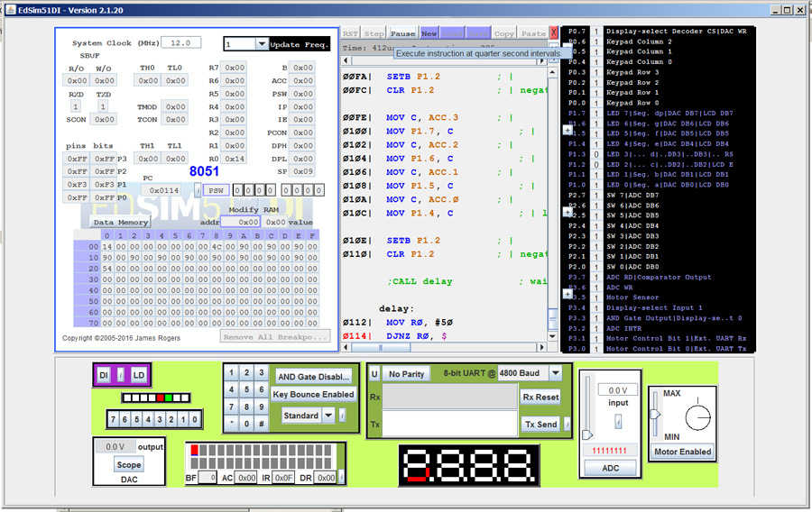
Task: Open the 4800 Baud dropdown
Action: 556,373
